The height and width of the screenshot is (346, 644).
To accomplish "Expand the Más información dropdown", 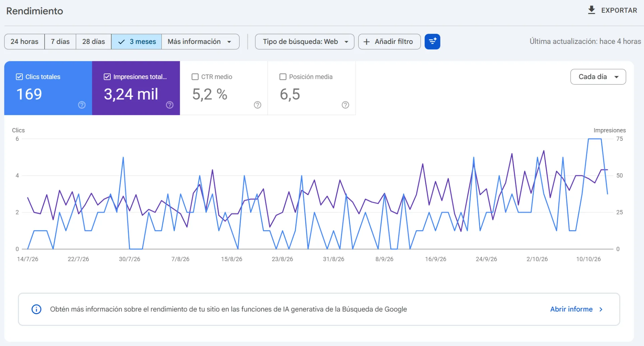I will click(x=200, y=42).
